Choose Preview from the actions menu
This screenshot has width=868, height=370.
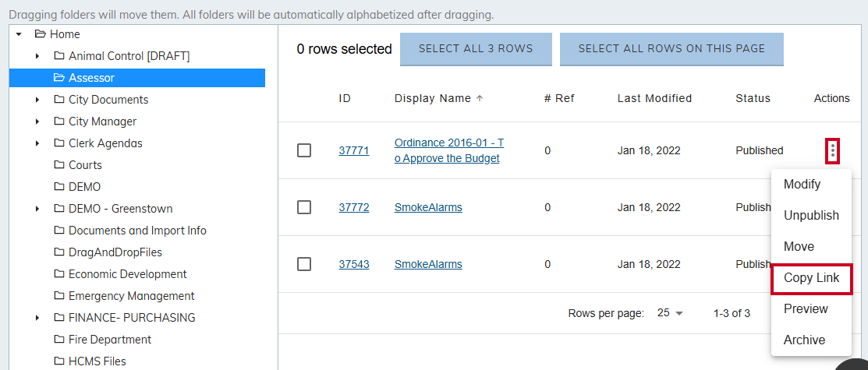pos(811,309)
